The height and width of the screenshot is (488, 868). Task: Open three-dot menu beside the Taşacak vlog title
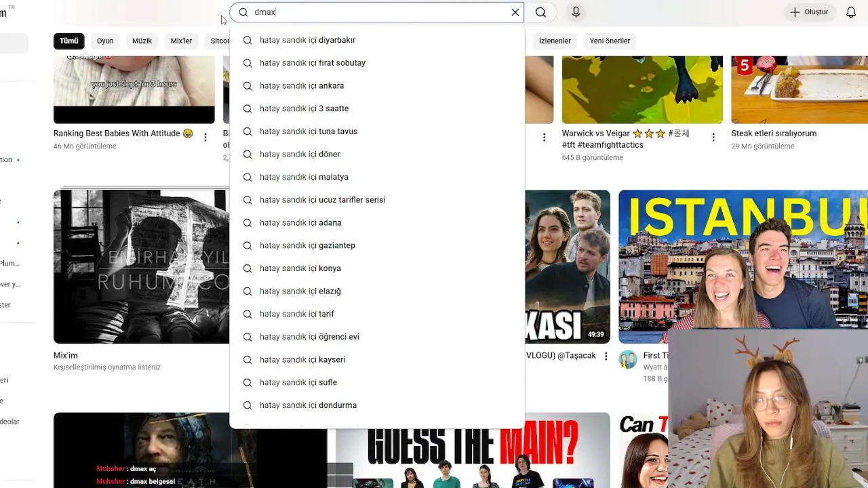pos(606,356)
